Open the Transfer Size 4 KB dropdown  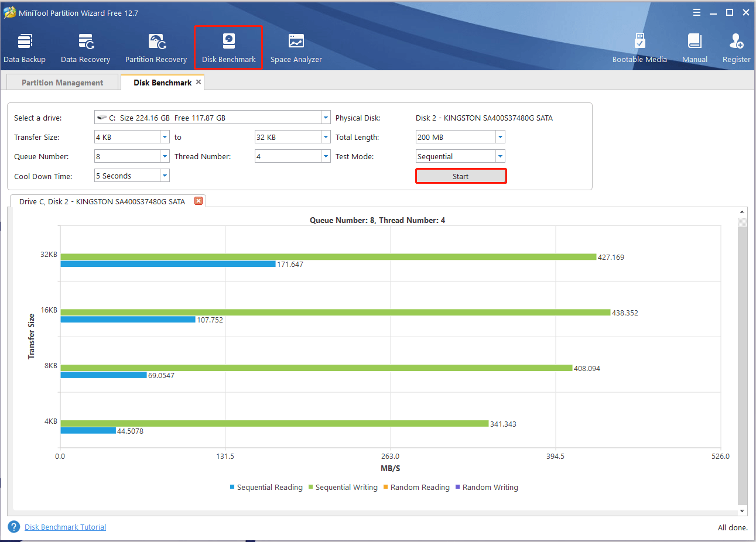coord(165,137)
